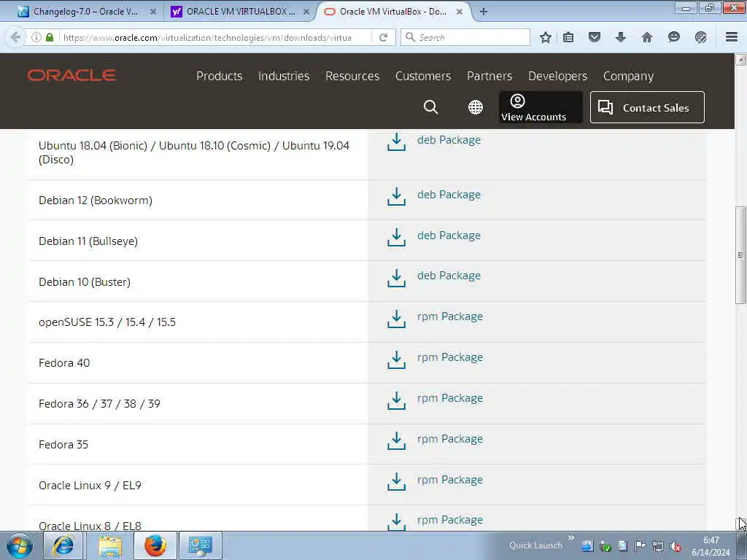Click download icon for Debian 12 Bookworm
The height and width of the screenshot is (560, 747).
(x=396, y=197)
